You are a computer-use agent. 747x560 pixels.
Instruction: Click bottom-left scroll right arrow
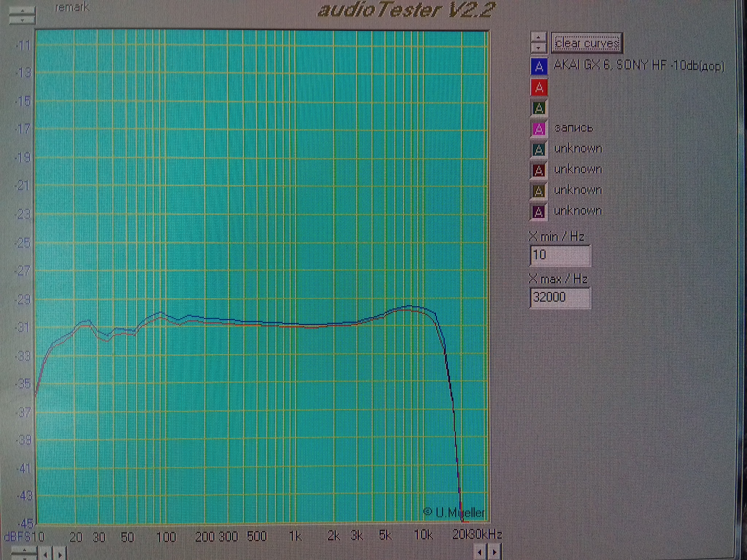(60, 555)
